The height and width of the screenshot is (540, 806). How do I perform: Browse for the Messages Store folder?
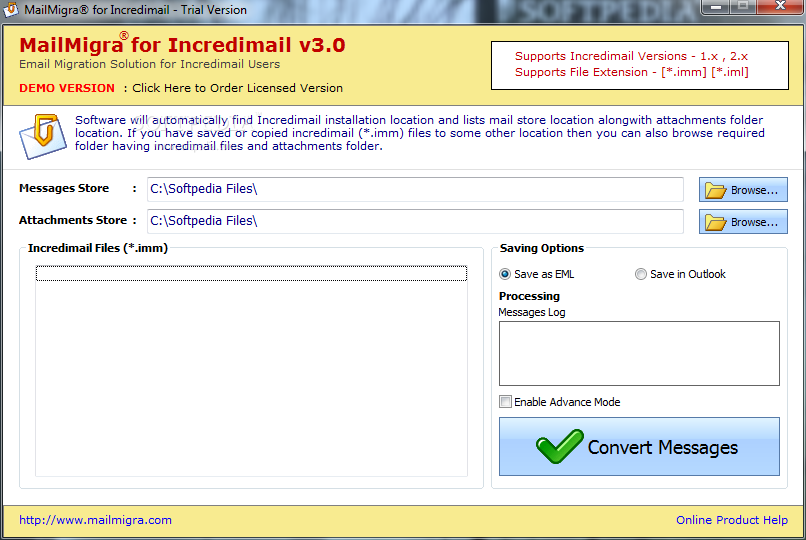point(743,190)
